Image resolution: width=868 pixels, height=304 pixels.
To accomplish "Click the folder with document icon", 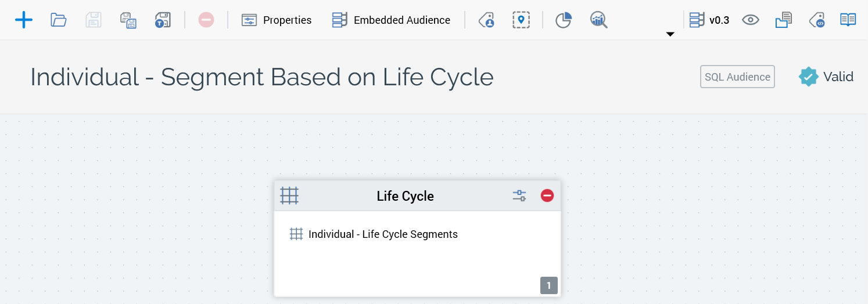I will pos(784,20).
